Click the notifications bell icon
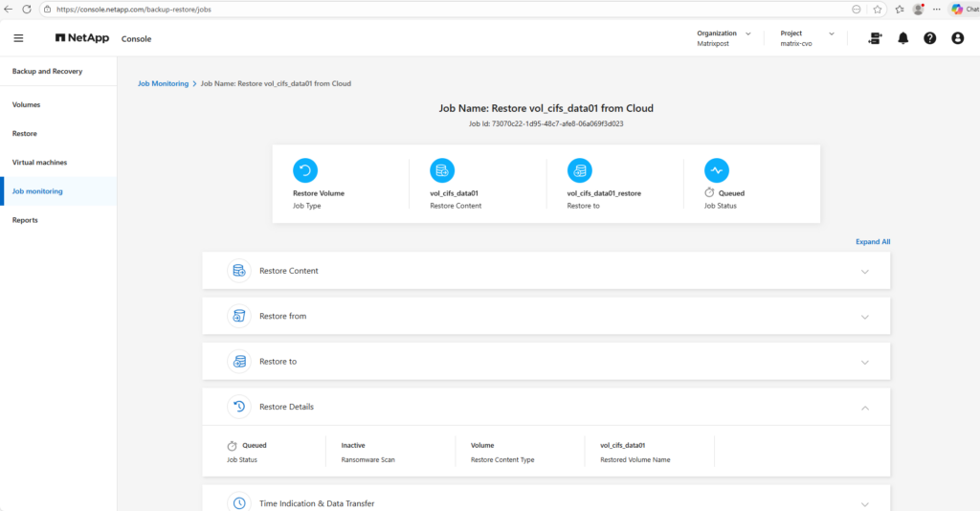This screenshot has width=980, height=511. tap(902, 38)
